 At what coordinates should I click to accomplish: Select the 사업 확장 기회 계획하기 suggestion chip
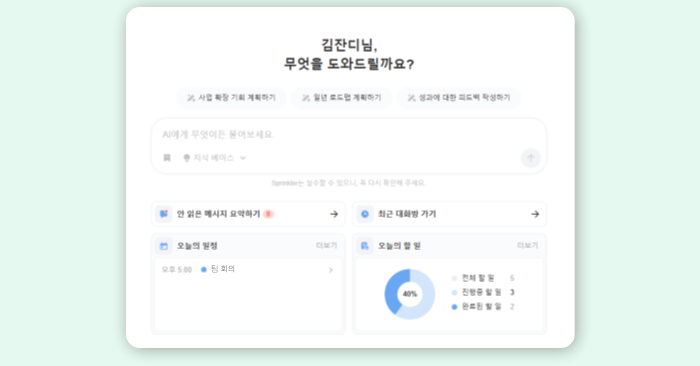(231, 98)
